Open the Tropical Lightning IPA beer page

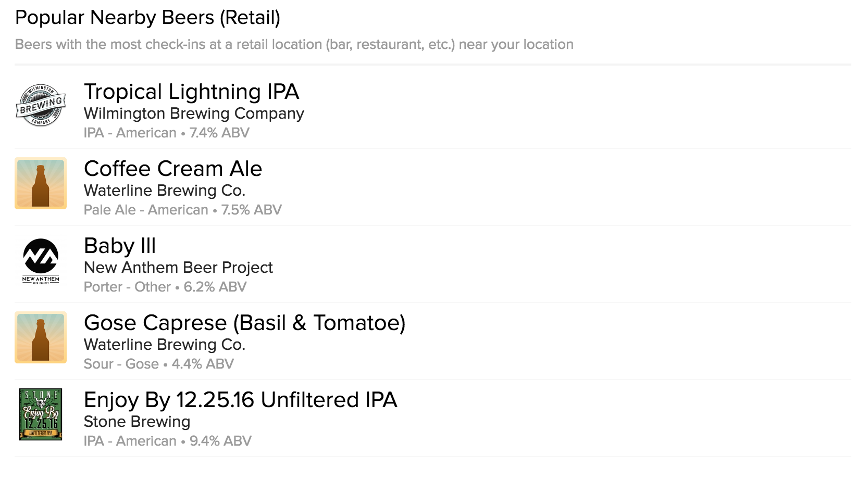(x=191, y=92)
